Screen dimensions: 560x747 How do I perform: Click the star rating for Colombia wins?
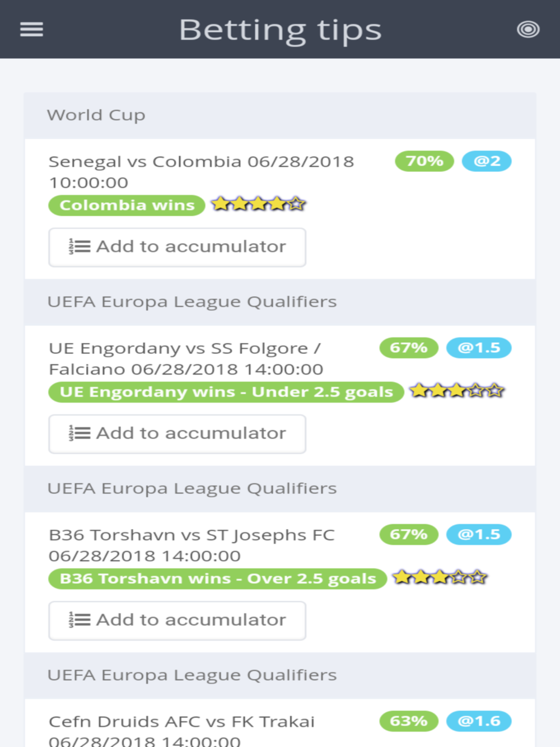tap(259, 204)
